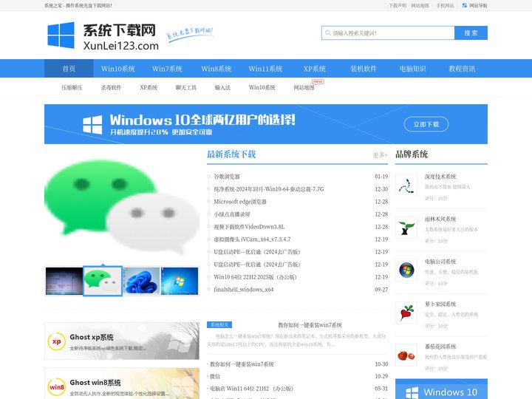The image size is (532, 399).
Task: Open the Win8系统 navigation tab
Action: point(216,69)
